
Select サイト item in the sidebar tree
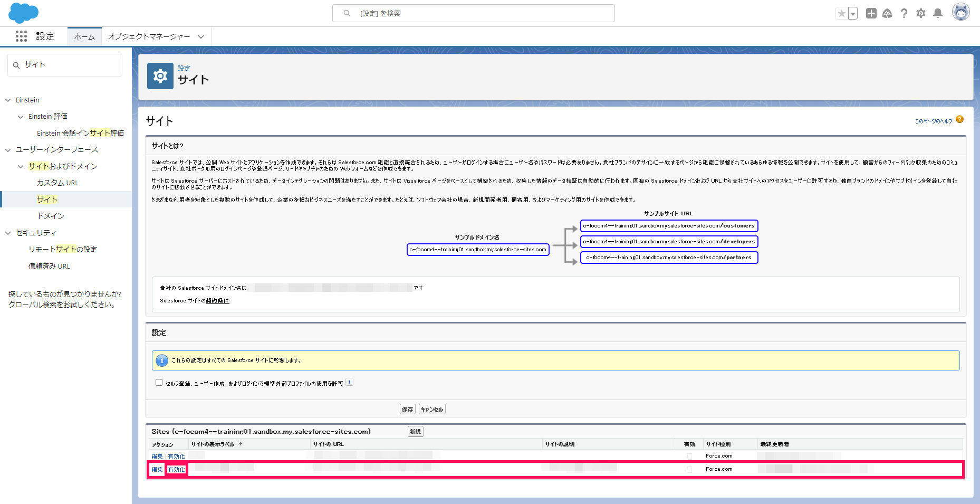click(x=47, y=199)
